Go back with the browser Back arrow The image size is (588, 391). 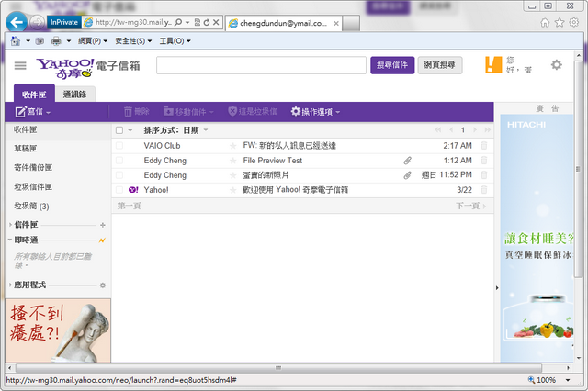[17, 22]
